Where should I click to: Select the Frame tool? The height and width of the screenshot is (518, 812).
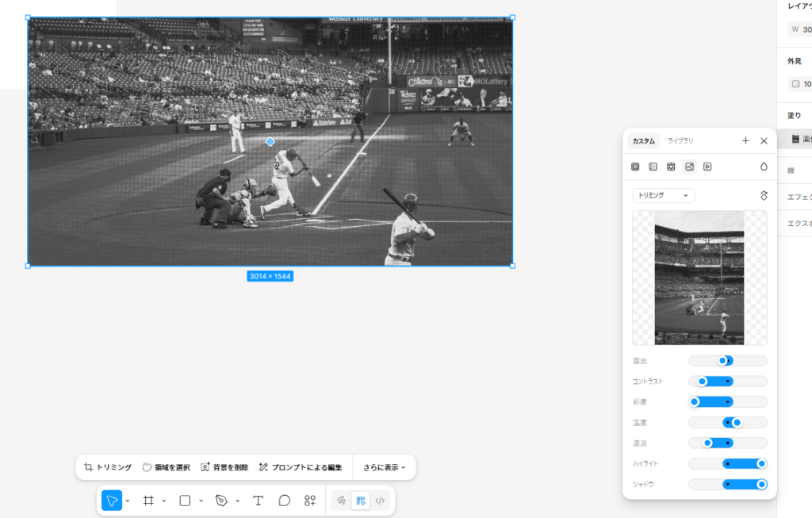[x=148, y=501]
